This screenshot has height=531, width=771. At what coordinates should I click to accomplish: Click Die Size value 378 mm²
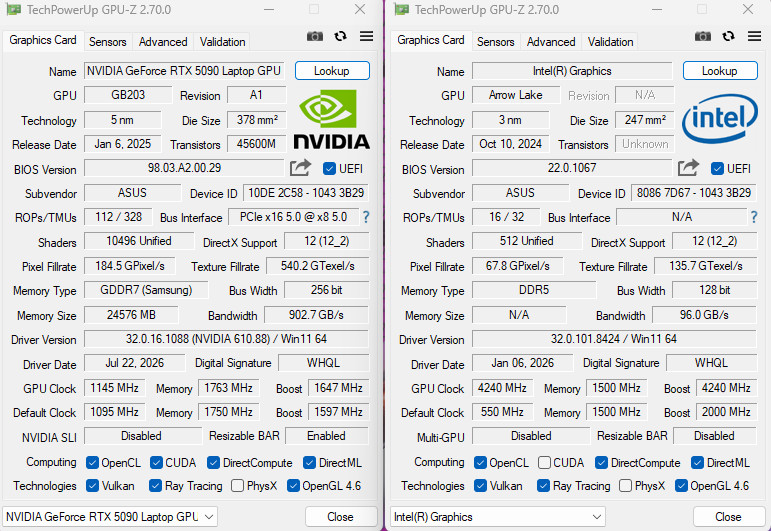257,119
